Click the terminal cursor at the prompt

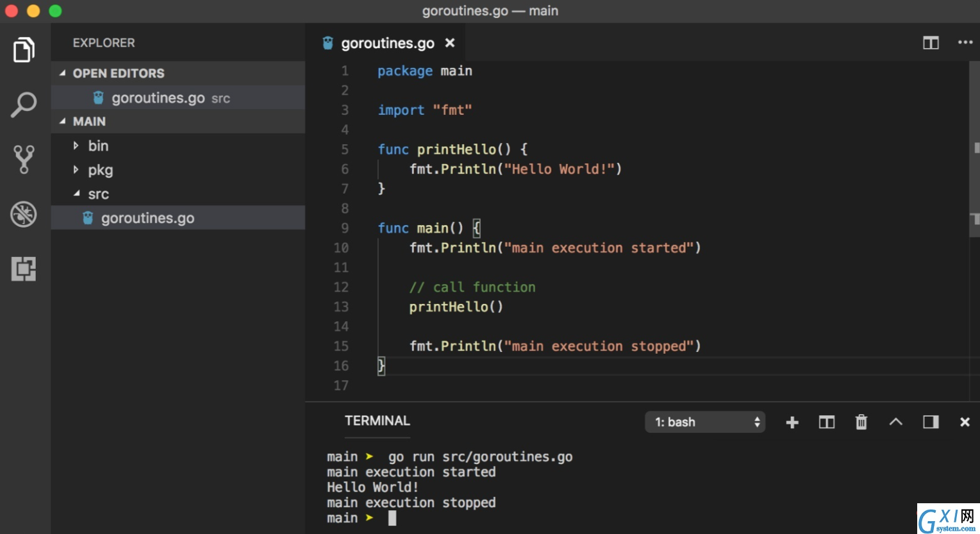(392, 518)
